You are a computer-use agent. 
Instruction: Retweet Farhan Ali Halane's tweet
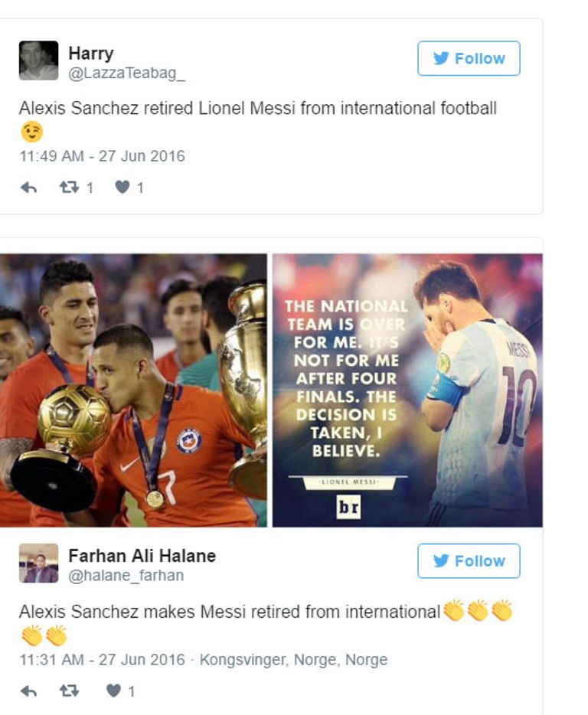coord(70,691)
